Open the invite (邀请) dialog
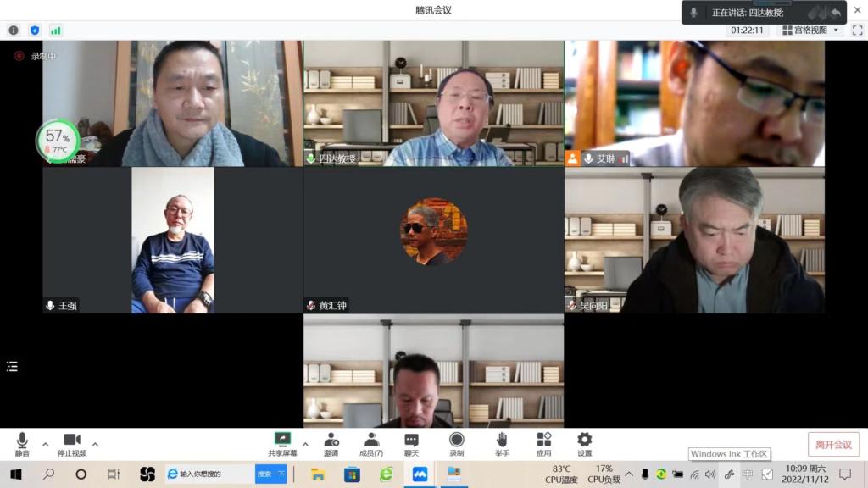The image size is (868, 488). point(331,443)
